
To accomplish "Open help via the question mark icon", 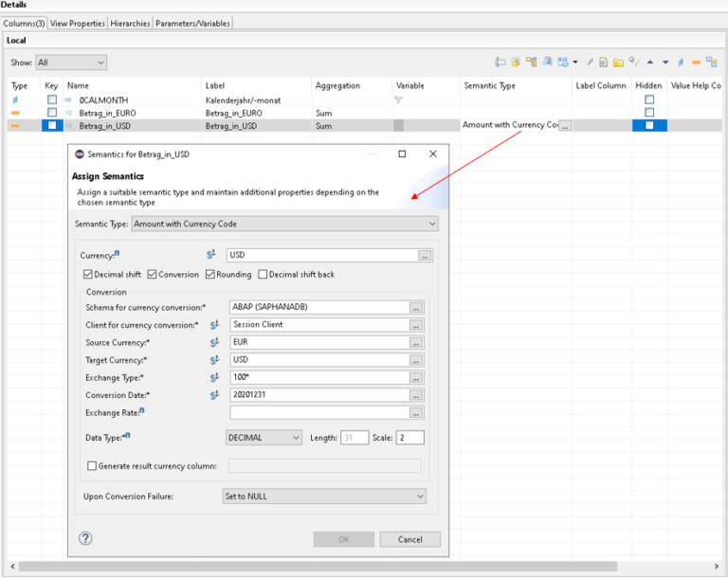I will 85,538.
